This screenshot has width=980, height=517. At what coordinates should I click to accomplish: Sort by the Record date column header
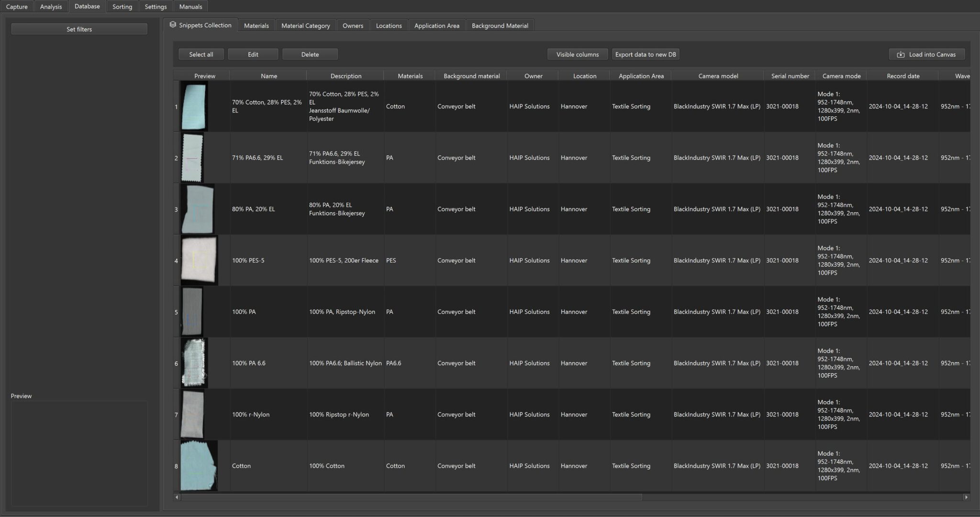pos(902,76)
